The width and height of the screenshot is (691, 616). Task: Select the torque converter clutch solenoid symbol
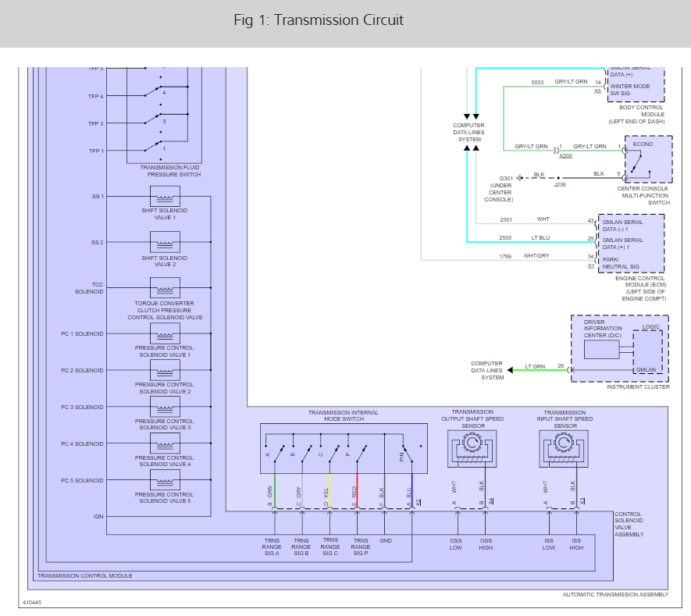click(x=164, y=288)
